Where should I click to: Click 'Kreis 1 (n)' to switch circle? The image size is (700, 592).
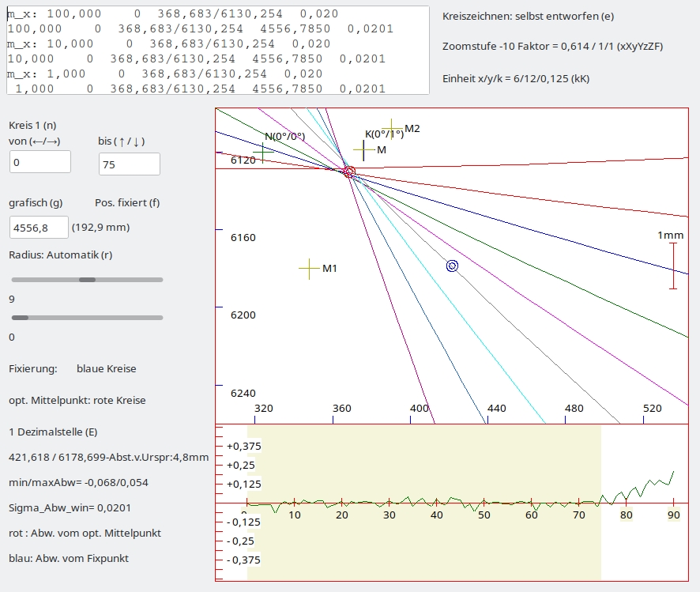pyautogui.click(x=32, y=125)
